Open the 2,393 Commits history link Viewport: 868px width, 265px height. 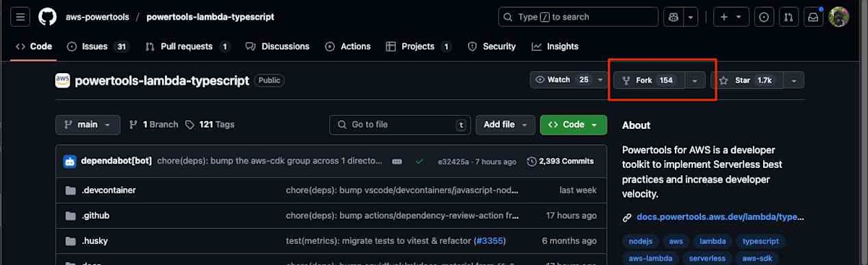[x=561, y=161]
